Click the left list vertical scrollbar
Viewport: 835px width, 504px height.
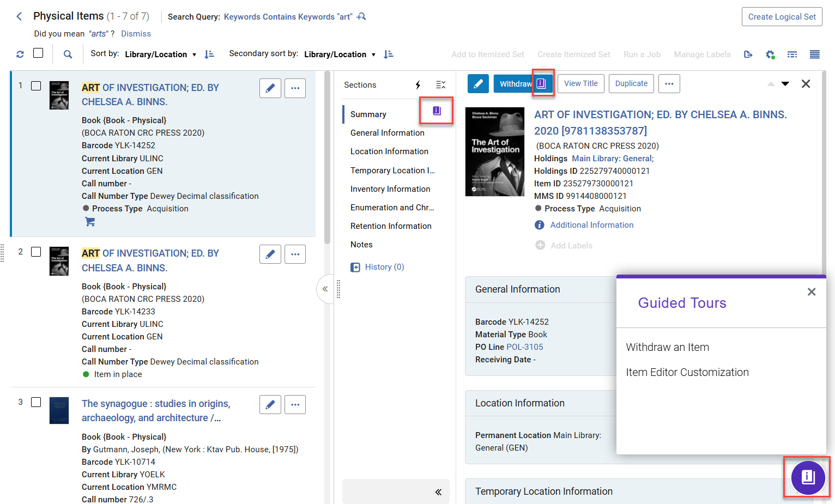(327, 158)
